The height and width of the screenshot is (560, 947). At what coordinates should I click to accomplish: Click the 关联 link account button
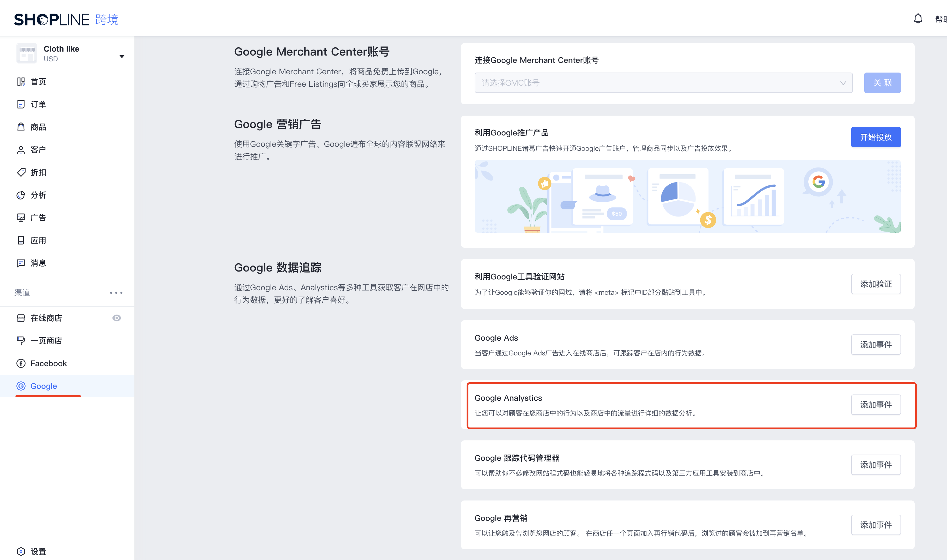[x=882, y=83]
